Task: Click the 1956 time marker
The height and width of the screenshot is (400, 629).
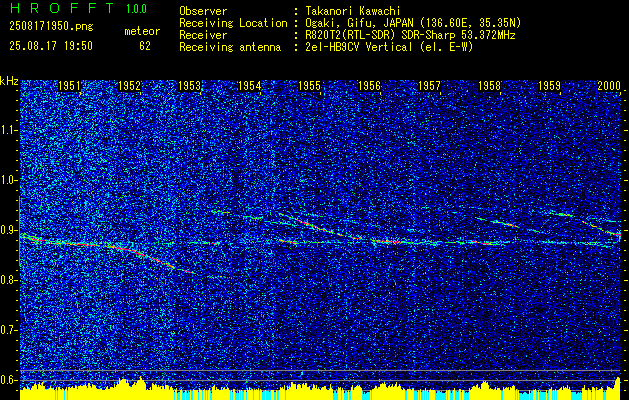Action: pos(369,86)
